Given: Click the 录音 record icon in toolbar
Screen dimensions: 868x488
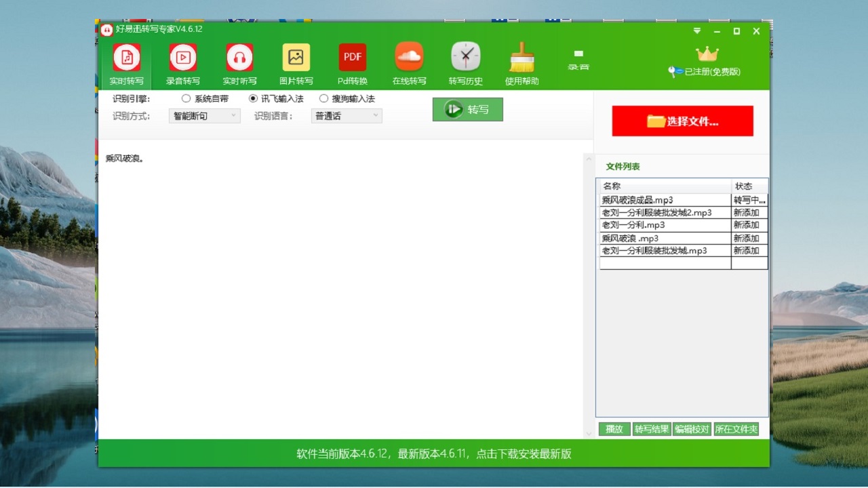Looking at the screenshot, I should (578, 59).
